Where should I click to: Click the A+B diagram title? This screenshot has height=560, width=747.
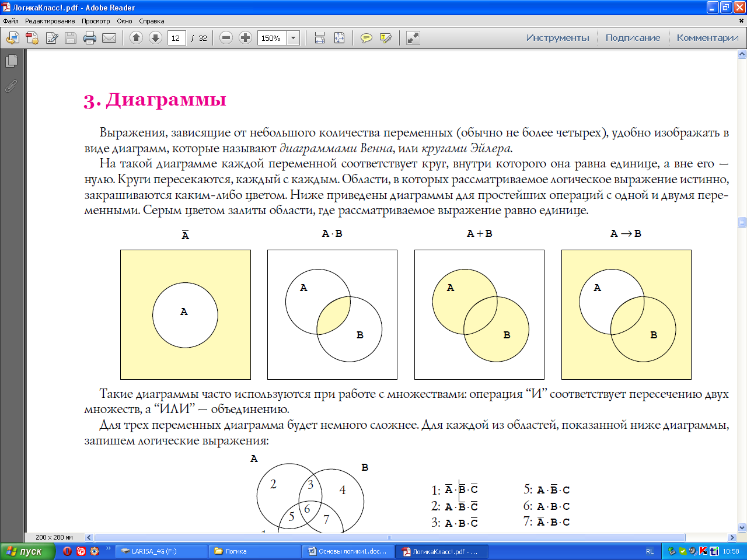point(479,233)
